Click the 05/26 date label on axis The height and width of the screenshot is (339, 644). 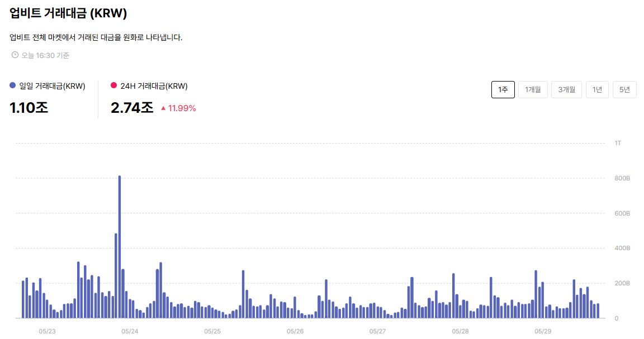coord(295,331)
